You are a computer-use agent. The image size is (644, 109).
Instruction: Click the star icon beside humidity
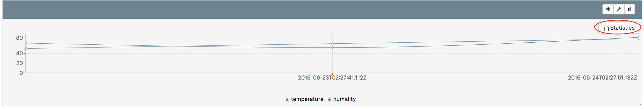click(x=329, y=99)
